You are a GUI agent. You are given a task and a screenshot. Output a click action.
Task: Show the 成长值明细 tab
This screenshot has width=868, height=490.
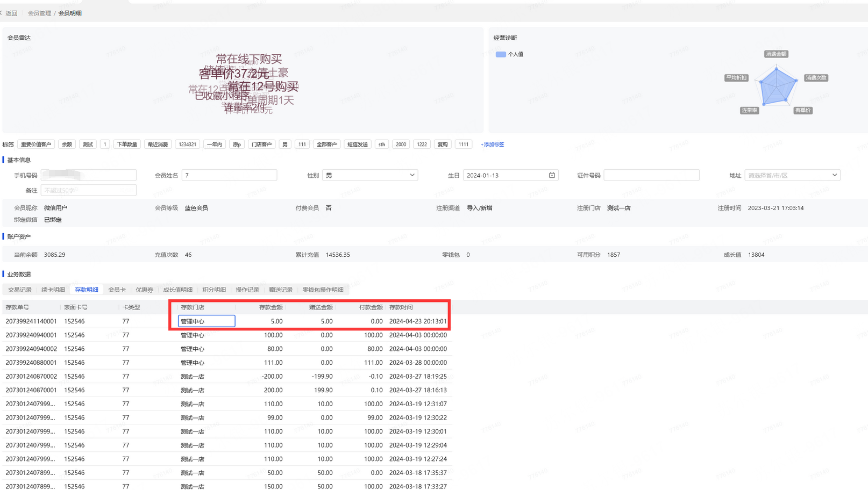178,290
